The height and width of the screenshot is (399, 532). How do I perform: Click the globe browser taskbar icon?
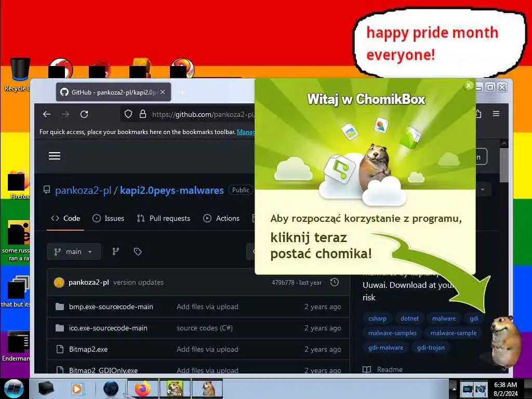tap(111, 389)
